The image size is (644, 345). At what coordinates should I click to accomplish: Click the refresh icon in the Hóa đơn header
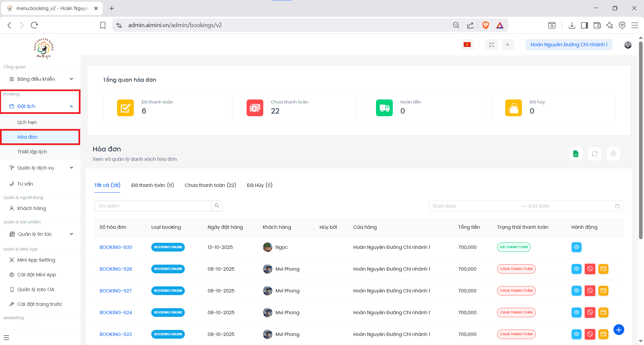click(594, 154)
